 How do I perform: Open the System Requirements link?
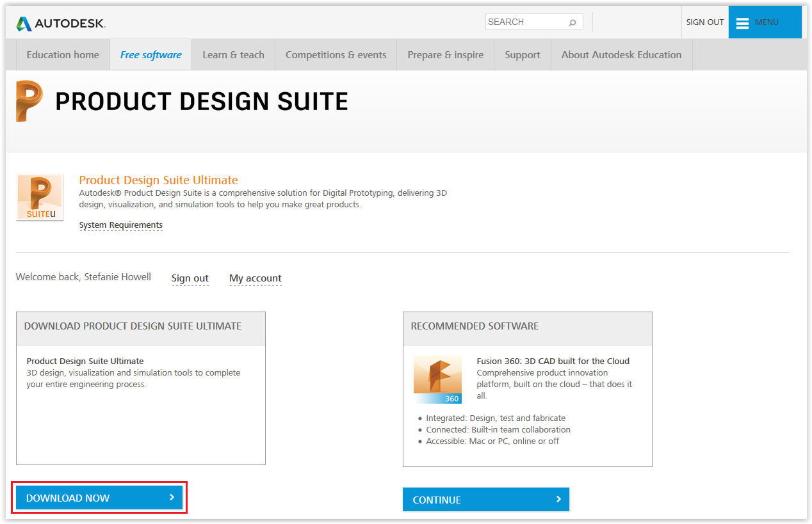(121, 225)
